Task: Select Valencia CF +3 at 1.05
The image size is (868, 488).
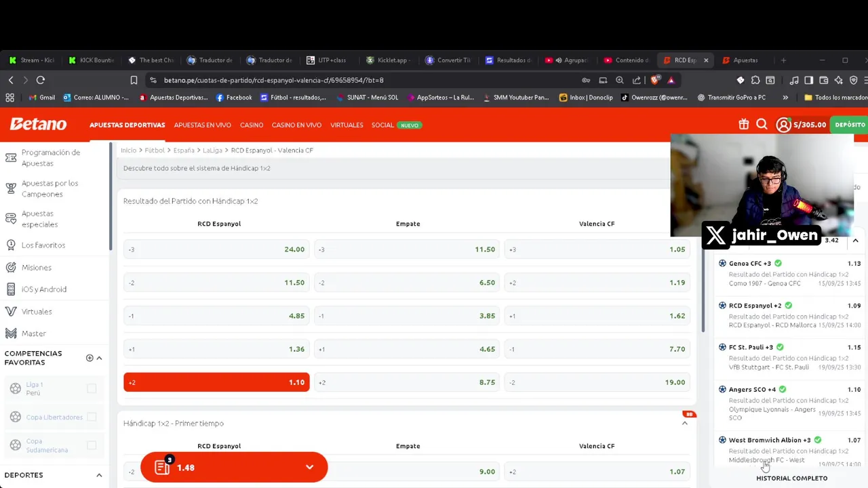Action: 597,249
